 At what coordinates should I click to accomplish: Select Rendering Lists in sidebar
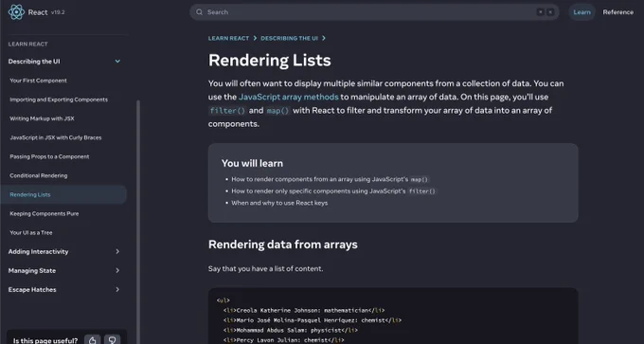coord(63,194)
